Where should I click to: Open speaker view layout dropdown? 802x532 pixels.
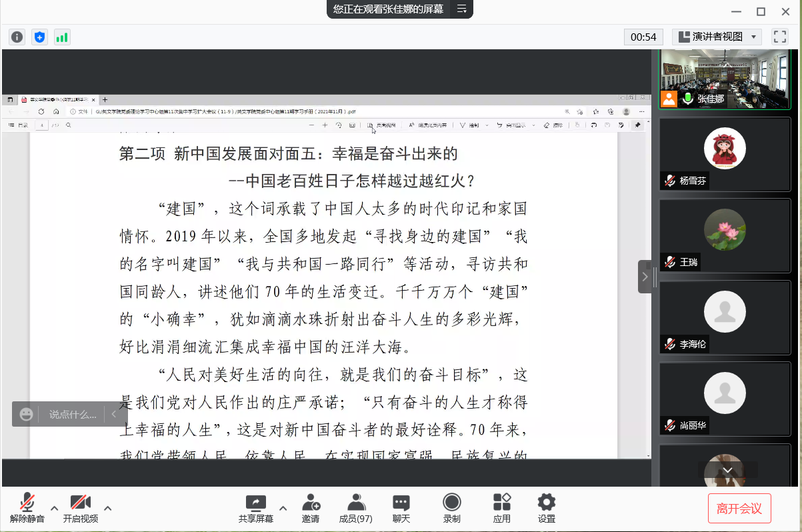716,37
